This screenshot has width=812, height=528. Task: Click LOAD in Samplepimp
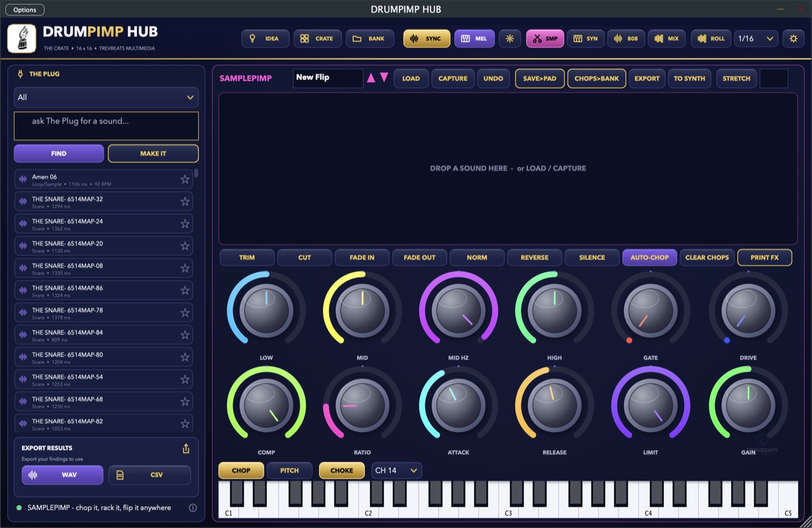411,78
